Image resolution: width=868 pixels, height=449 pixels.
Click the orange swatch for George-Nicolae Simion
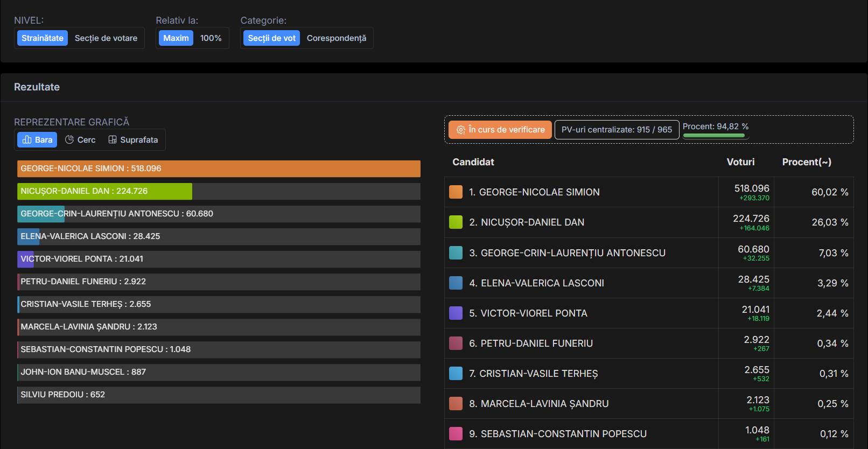456,192
